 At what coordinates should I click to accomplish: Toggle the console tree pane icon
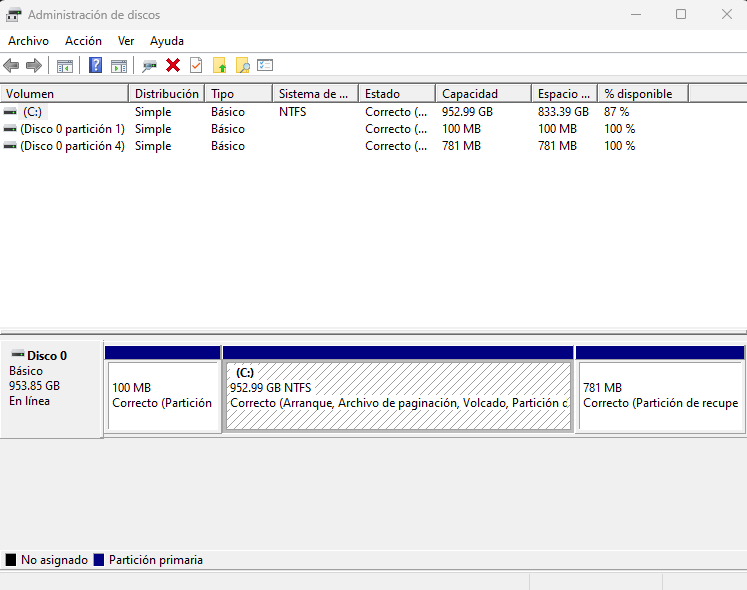pyautogui.click(x=64, y=66)
